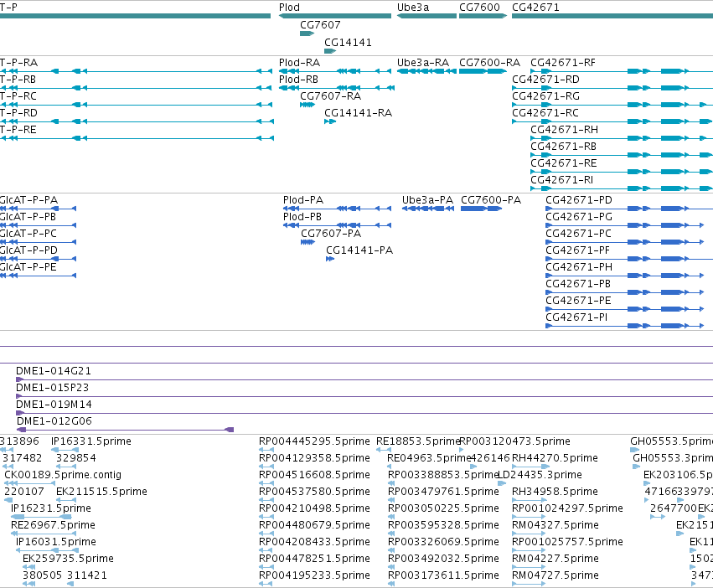Click protein GlcAT-P-PA label
Image resolution: width=713 pixels, height=588 pixels.
(28, 200)
